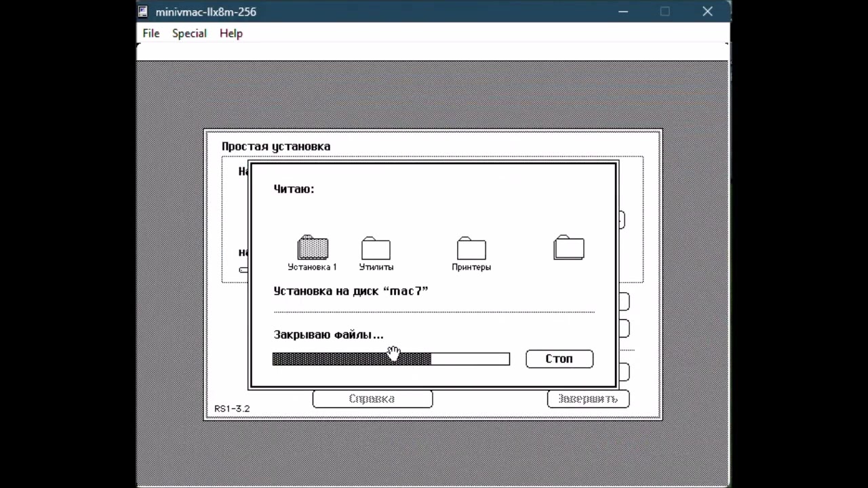Open the File menu
Screen dimensions: 868x488
coord(151,33)
